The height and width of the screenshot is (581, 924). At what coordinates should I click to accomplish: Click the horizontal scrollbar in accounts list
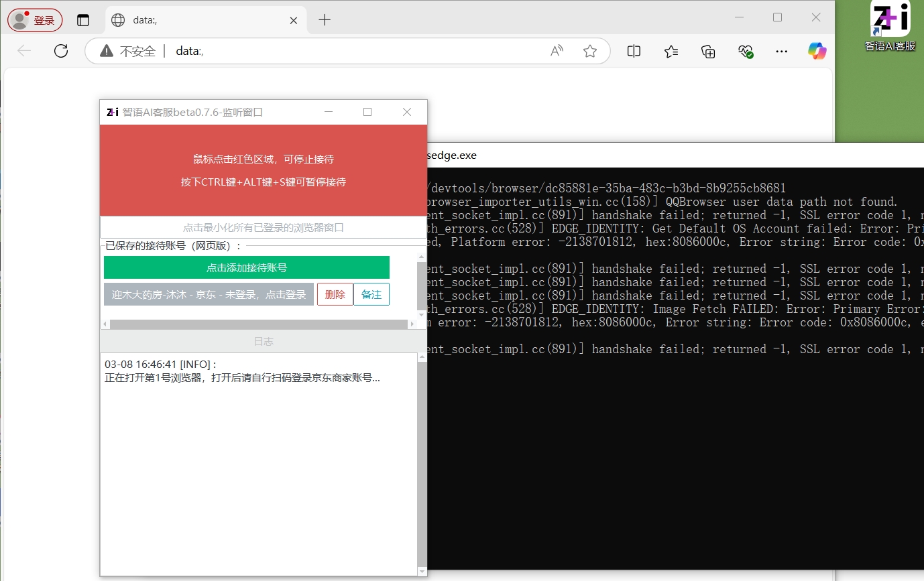pos(258,324)
